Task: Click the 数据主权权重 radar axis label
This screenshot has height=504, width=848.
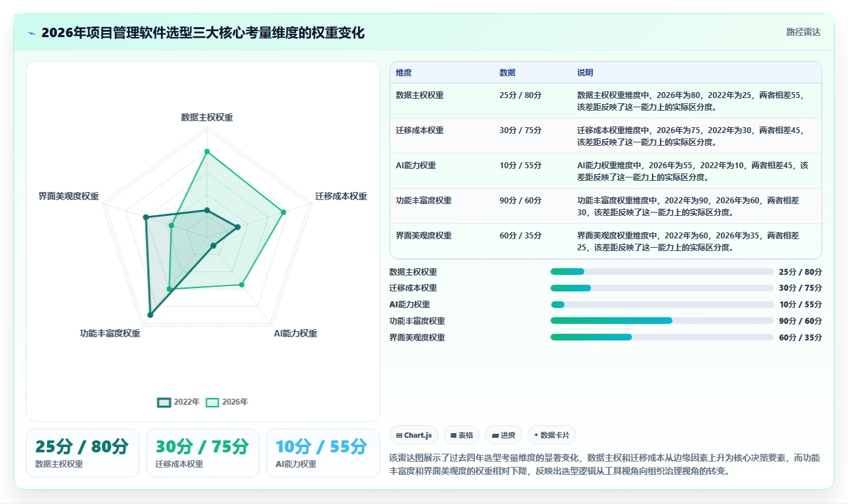Action: point(207,117)
